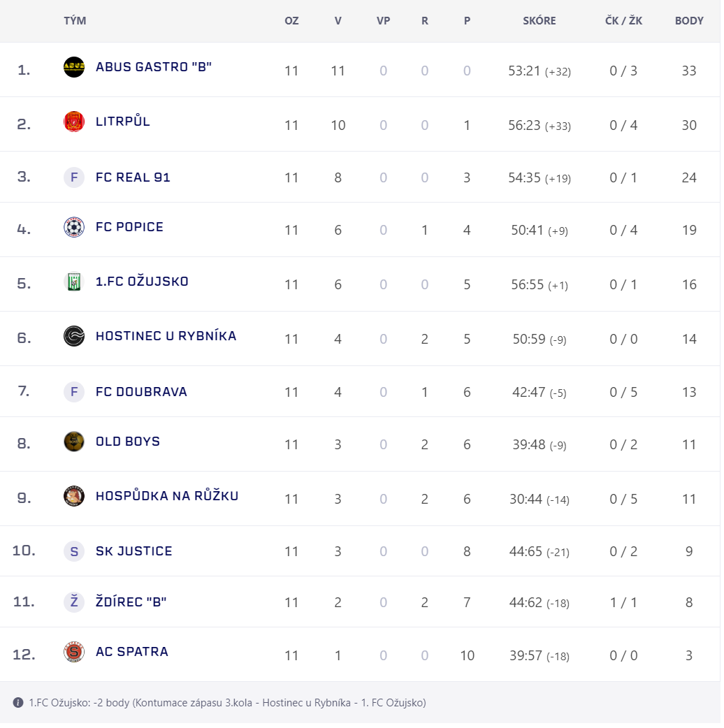The width and height of the screenshot is (724, 728).
Task: Click the green 1.FC Ožujsko badge
Action: (x=74, y=282)
